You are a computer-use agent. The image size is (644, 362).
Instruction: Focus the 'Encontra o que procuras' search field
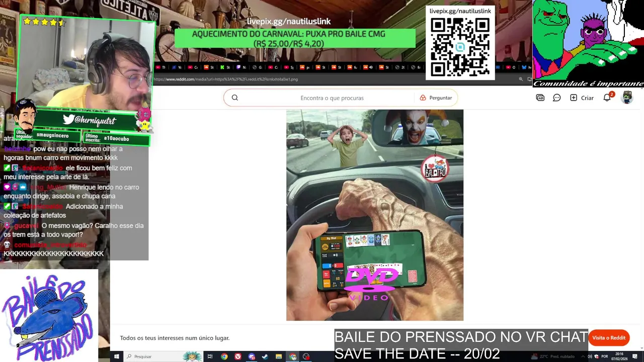pyautogui.click(x=332, y=98)
